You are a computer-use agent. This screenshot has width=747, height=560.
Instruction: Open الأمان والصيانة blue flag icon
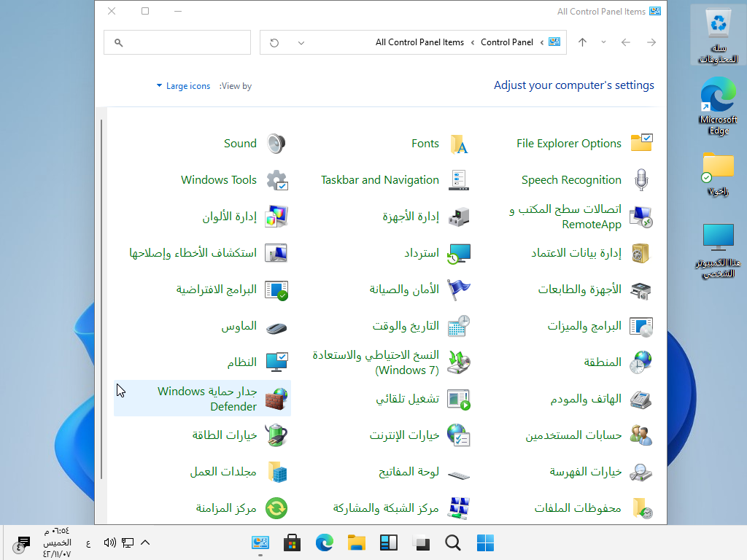pyautogui.click(x=460, y=289)
